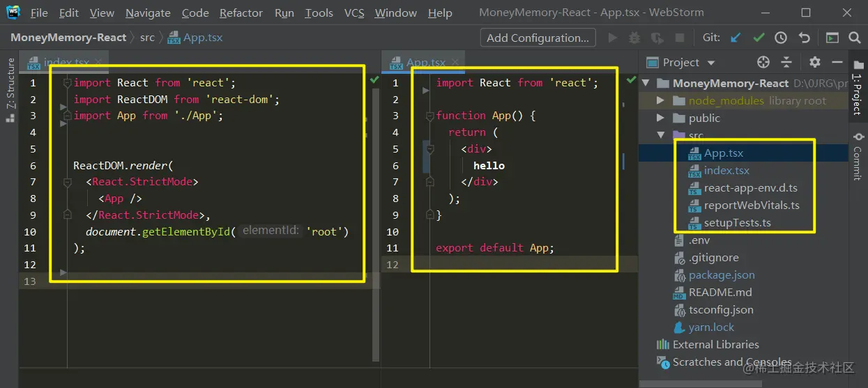Toggle the fold marker beside <React.StrictMode> in index.tsx
This screenshot has width=868, height=388.
[68, 182]
